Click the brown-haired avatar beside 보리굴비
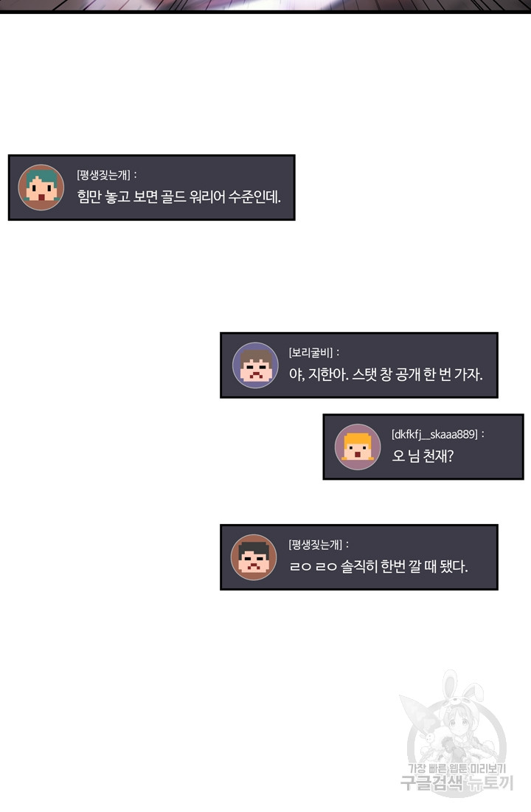This screenshot has height=812, width=531. click(256, 365)
